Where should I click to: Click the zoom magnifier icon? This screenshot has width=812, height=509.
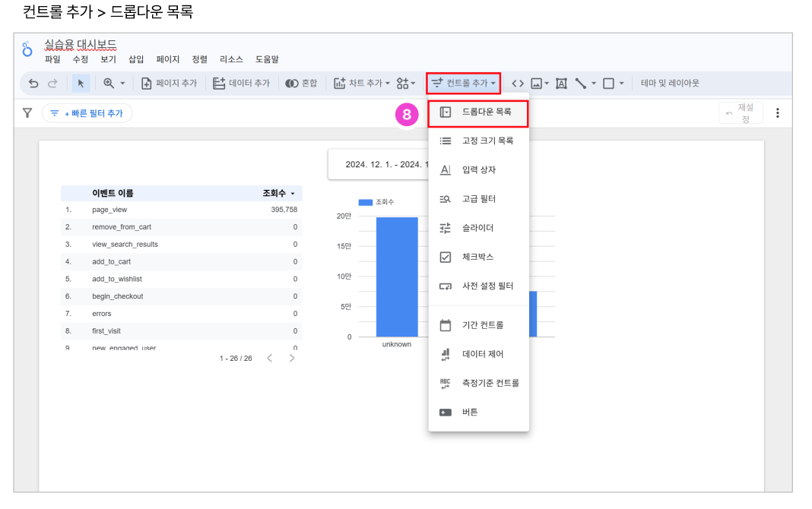[x=109, y=84]
